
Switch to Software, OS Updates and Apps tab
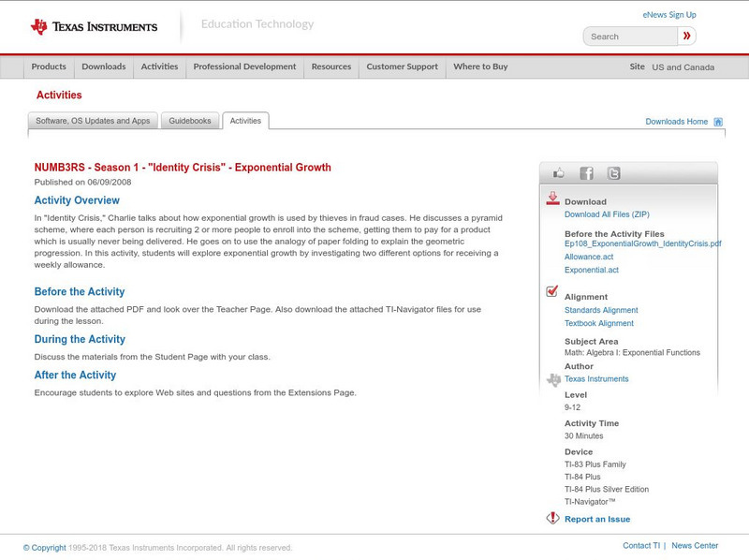pos(93,121)
